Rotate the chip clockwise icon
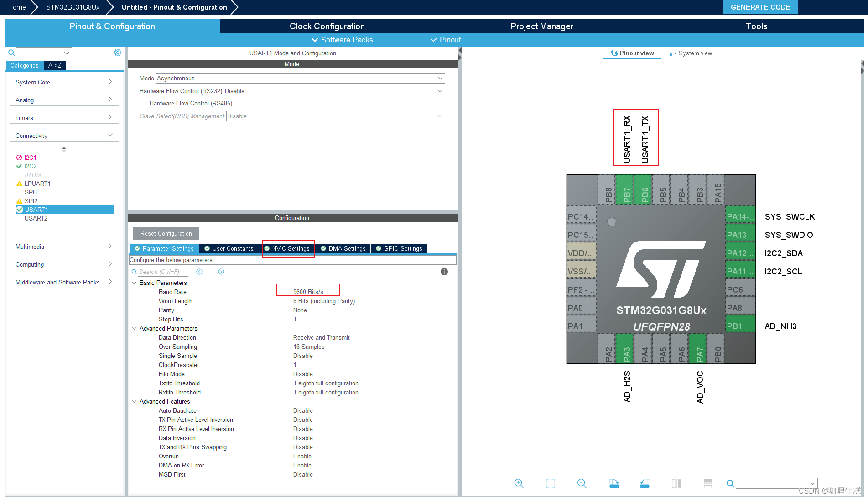Screen dimensions: 868x499 [613, 483]
